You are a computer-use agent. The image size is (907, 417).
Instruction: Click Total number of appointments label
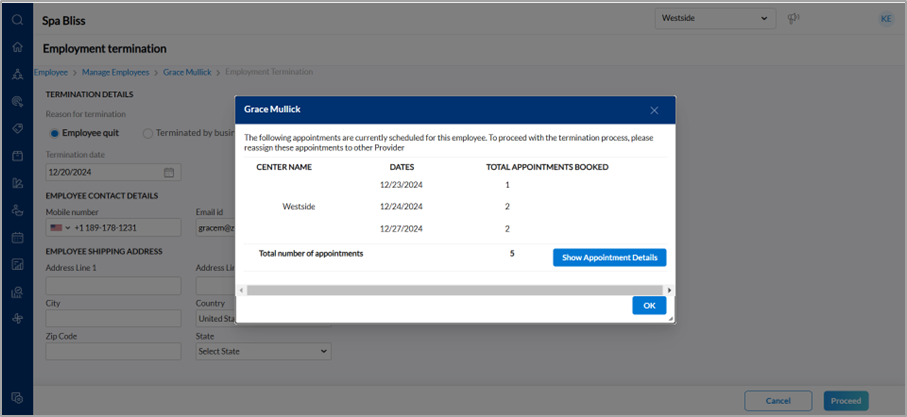pyautogui.click(x=311, y=253)
